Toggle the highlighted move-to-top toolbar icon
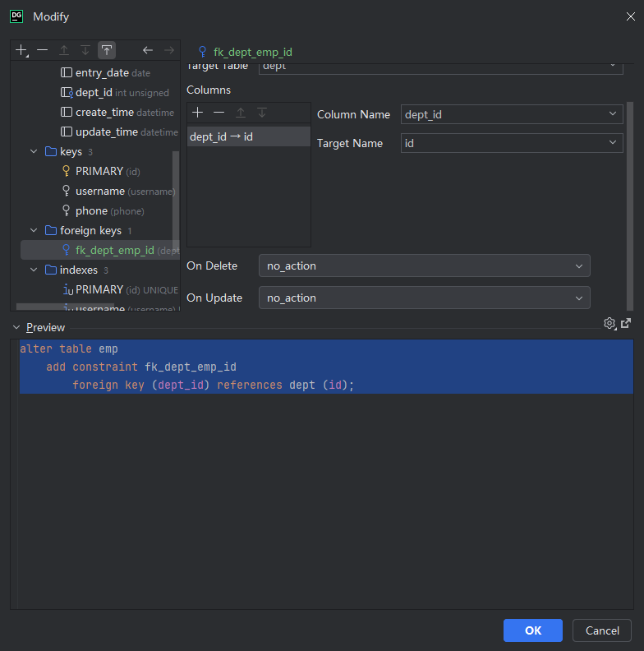 coord(107,51)
